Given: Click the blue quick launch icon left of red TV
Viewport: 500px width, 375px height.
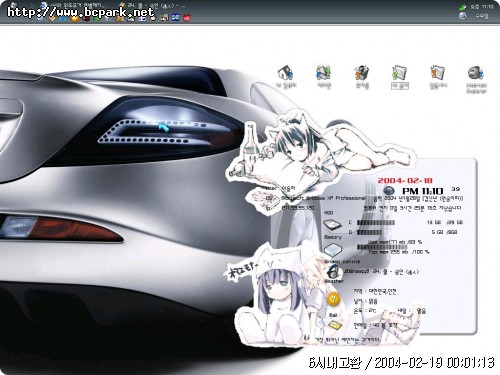Looking at the screenshot, I should [176, 17].
